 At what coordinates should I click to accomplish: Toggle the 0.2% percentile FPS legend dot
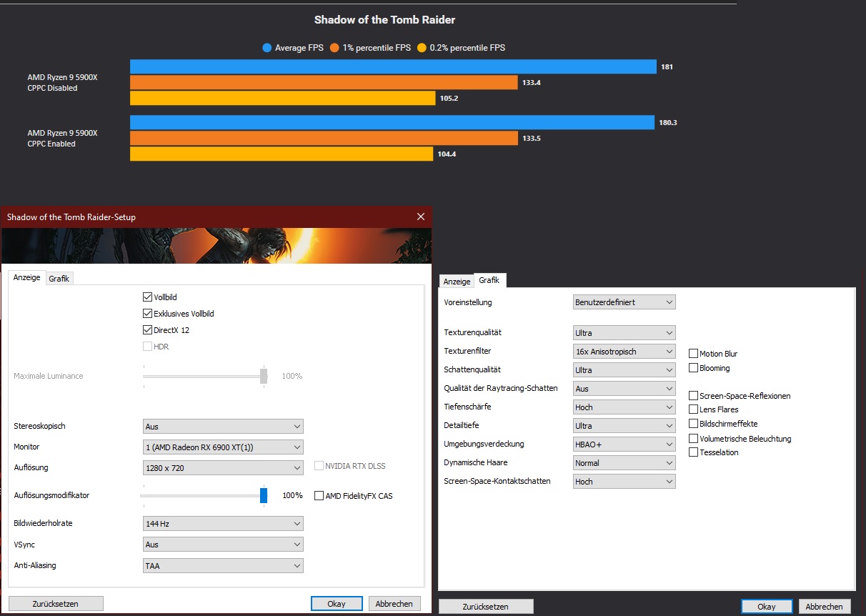(x=422, y=48)
